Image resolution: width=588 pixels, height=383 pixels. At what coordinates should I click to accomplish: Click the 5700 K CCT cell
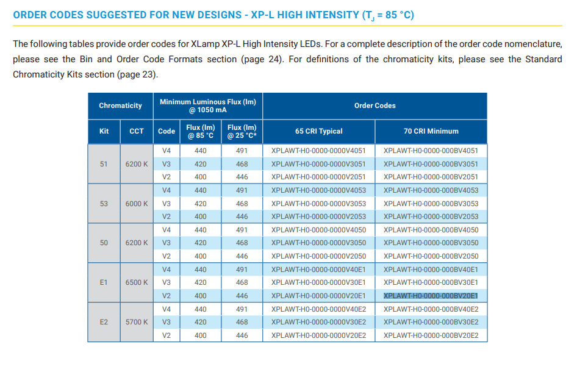(x=137, y=322)
